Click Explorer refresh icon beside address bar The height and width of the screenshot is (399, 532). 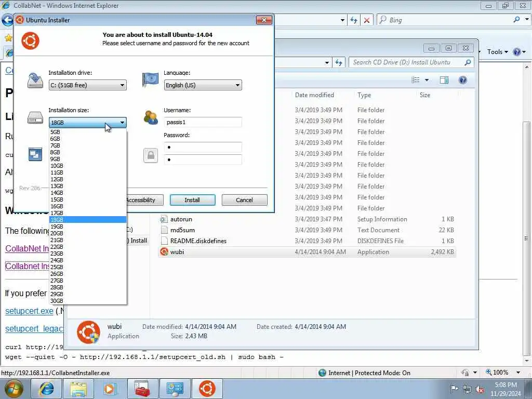(x=339, y=62)
